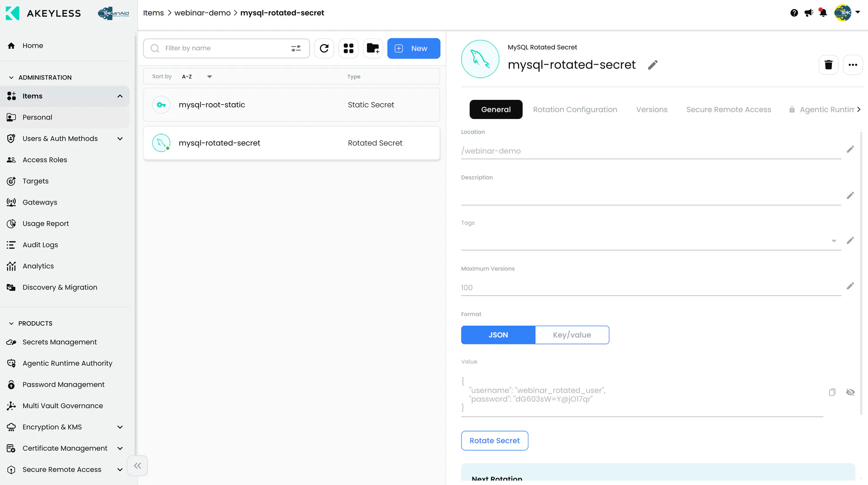Click the Targets icon
Screen dimensions: 868x485
11,181
